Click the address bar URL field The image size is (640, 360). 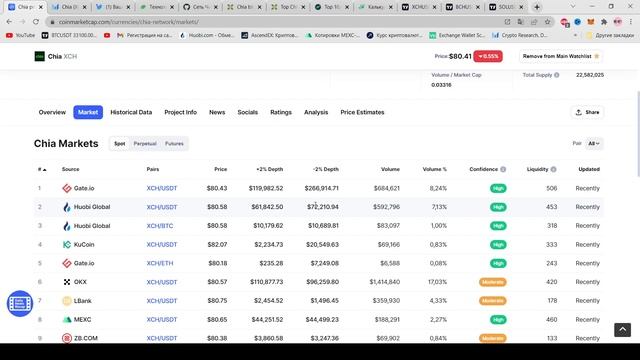point(278,22)
